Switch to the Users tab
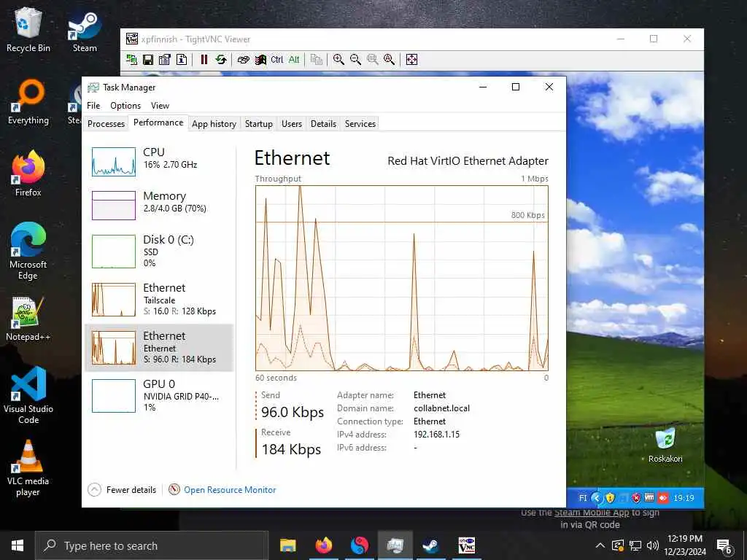 (292, 124)
